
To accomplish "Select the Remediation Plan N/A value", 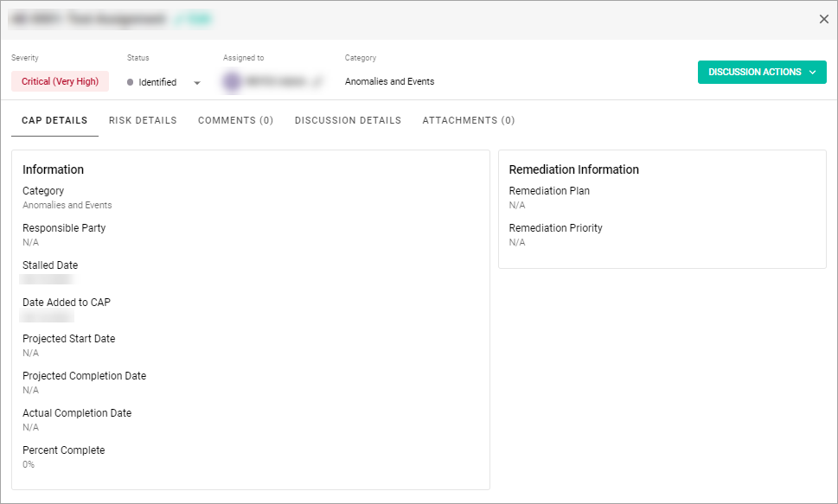I will (x=517, y=206).
